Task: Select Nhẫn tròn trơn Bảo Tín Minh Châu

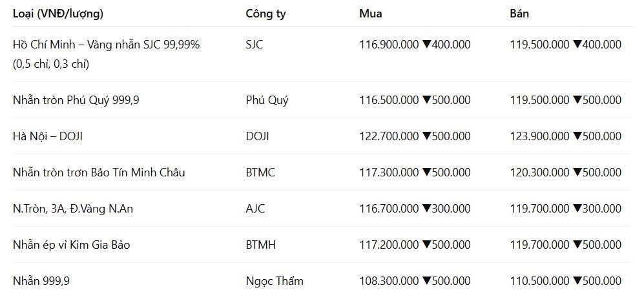Action: coord(99,172)
